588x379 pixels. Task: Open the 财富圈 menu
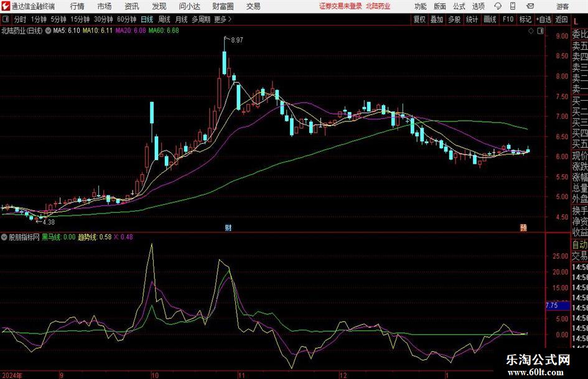(x=223, y=6)
